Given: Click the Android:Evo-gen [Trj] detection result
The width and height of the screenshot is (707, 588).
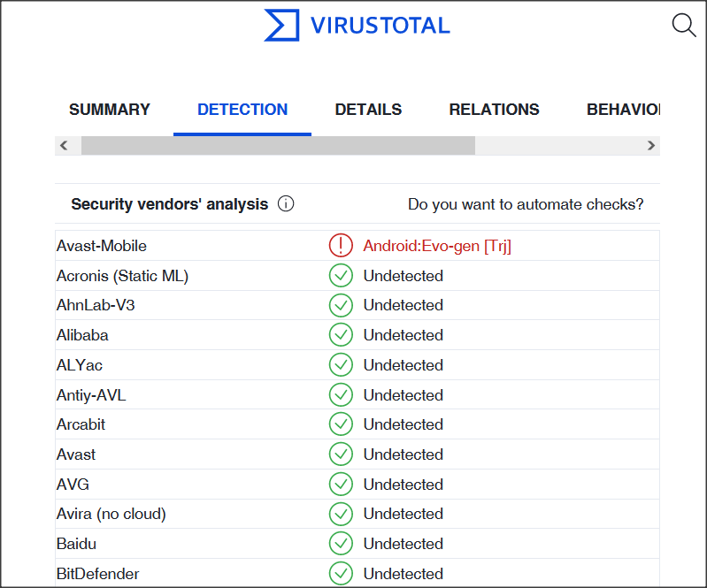Looking at the screenshot, I should [437, 246].
